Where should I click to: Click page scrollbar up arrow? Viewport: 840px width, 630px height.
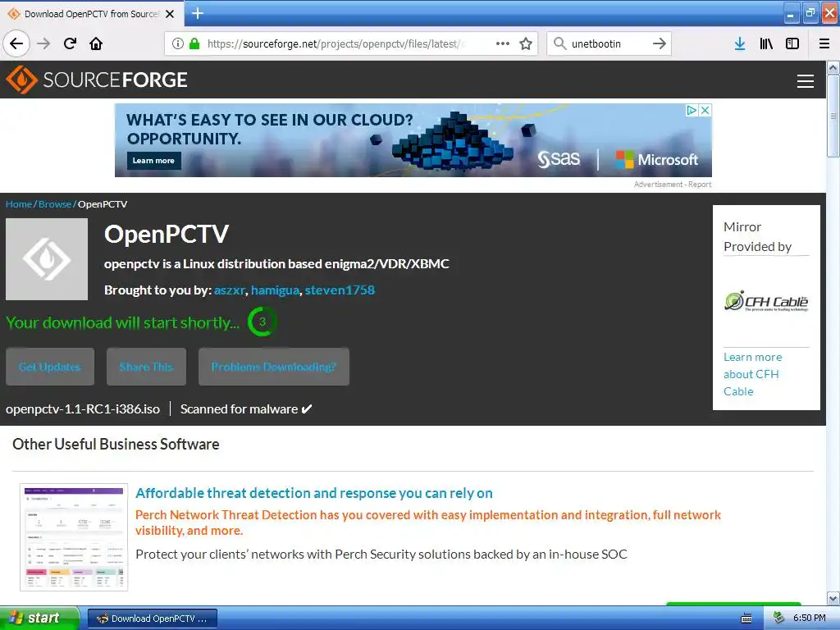[x=833, y=67]
